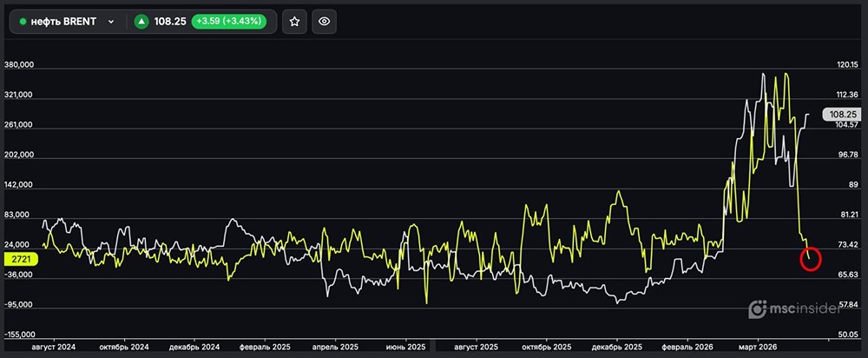Add chart to favorites with star icon

(295, 22)
